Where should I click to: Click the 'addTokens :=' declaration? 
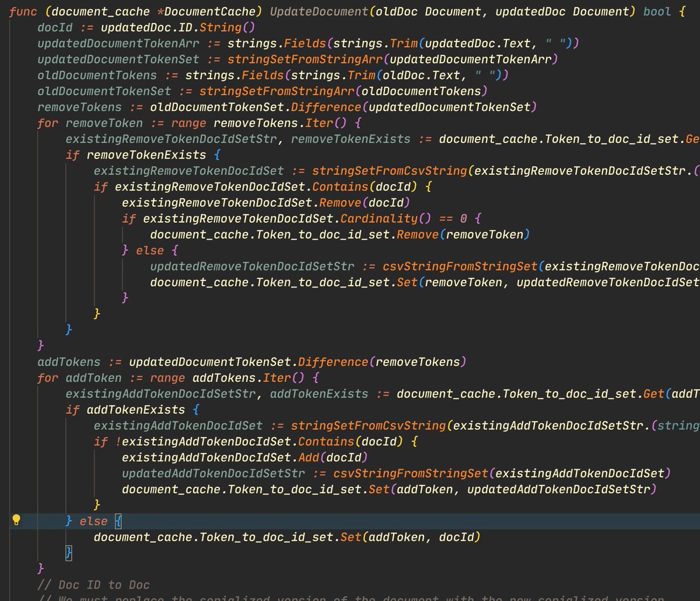point(79,361)
